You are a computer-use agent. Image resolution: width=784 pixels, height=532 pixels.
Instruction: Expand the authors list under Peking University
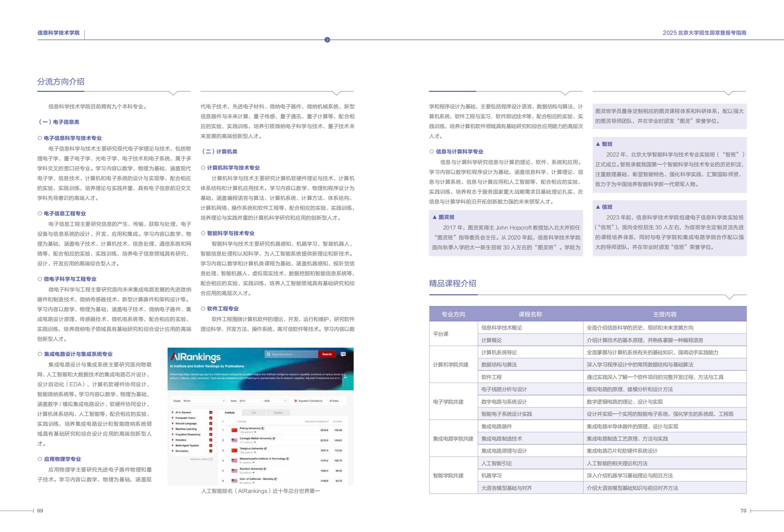point(255,433)
